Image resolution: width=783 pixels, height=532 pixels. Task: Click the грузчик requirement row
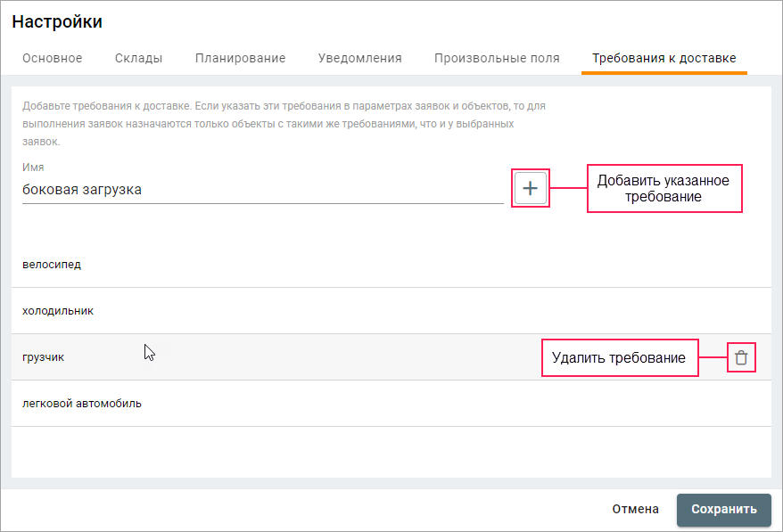[x=391, y=357]
